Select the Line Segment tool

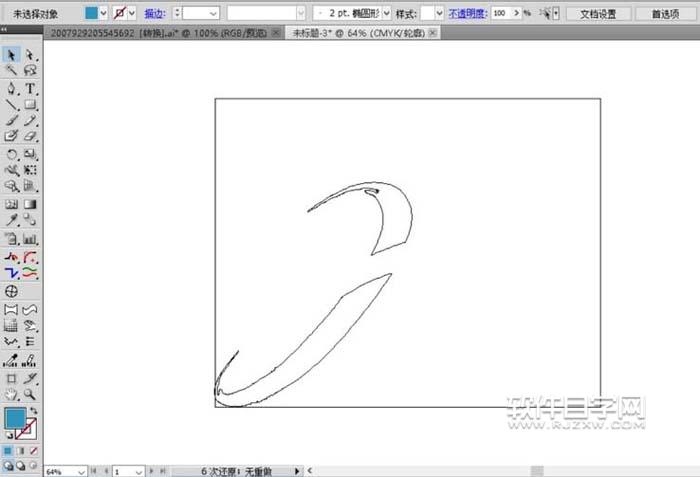(11, 105)
